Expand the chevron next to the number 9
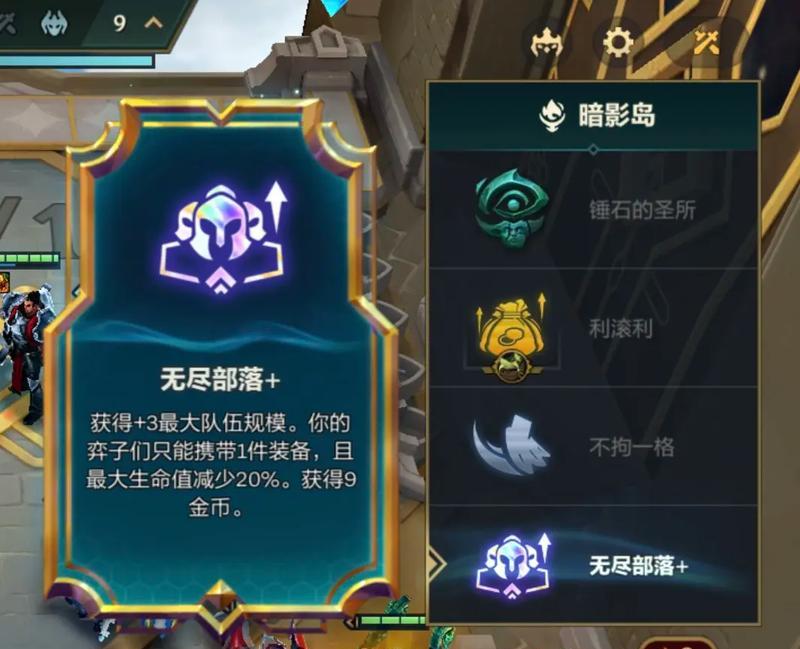 click(154, 22)
